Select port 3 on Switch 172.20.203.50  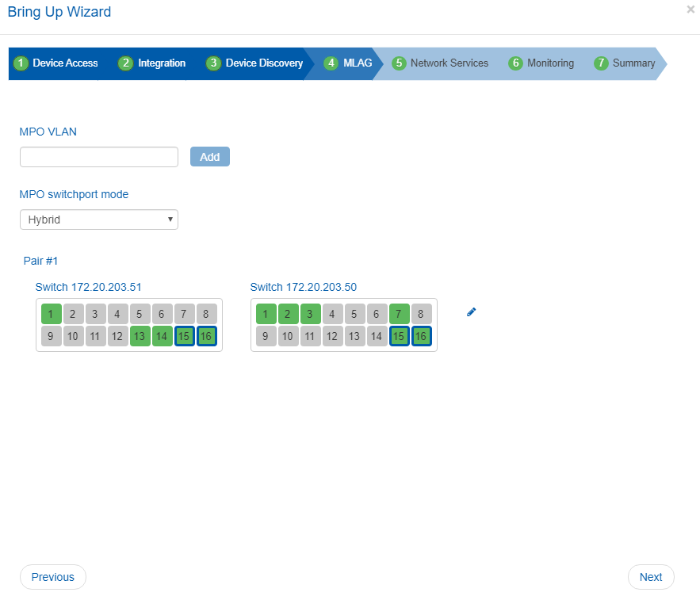311,314
